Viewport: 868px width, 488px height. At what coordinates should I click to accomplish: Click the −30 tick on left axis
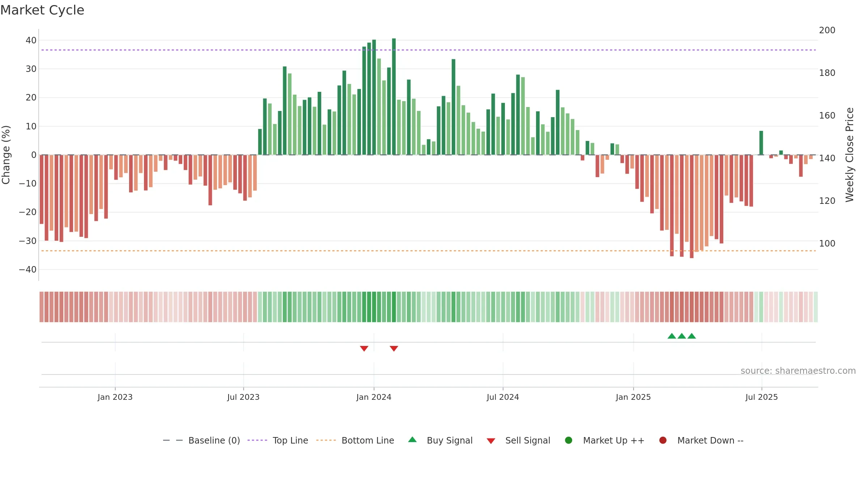click(x=28, y=241)
